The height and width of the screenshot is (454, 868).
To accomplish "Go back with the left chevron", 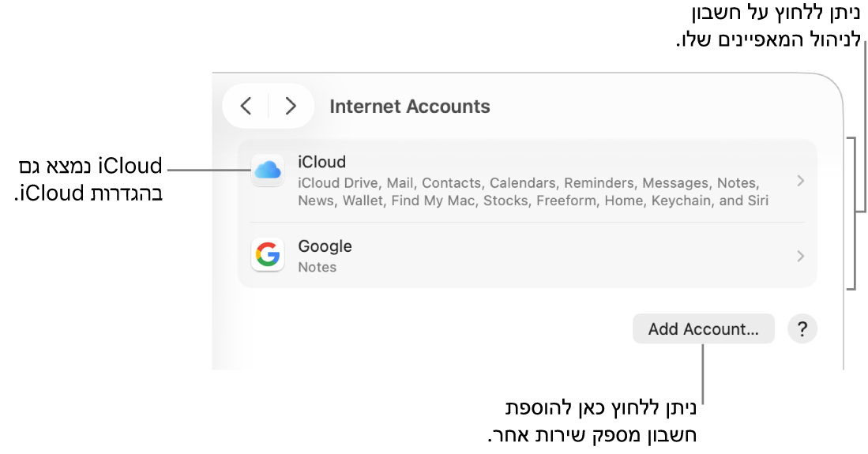I will pyautogui.click(x=246, y=106).
